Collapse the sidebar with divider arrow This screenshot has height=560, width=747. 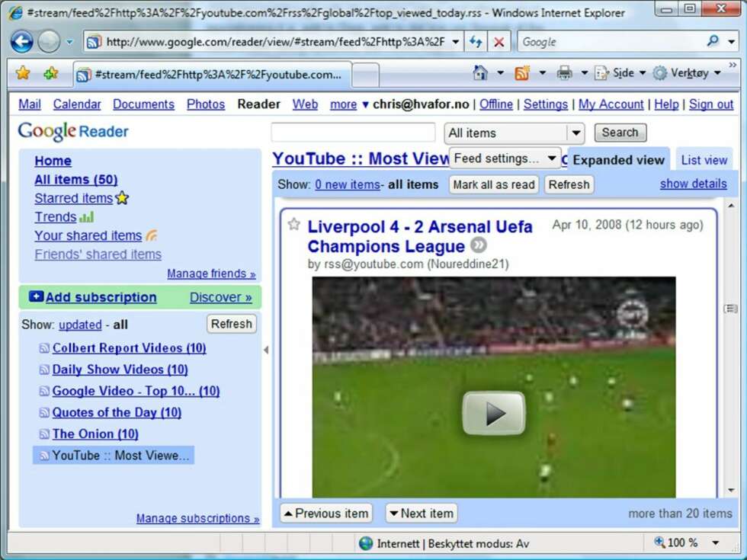point(266,350)
